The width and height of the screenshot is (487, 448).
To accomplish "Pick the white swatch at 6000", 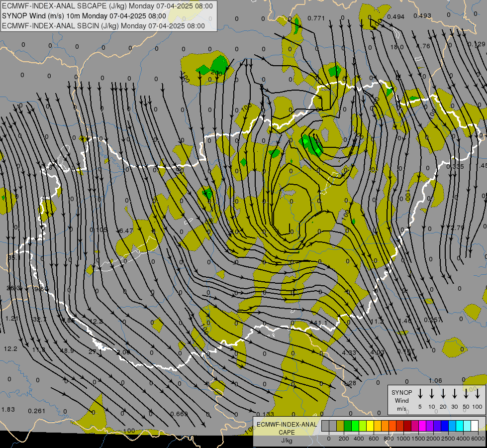I will 474,426.
